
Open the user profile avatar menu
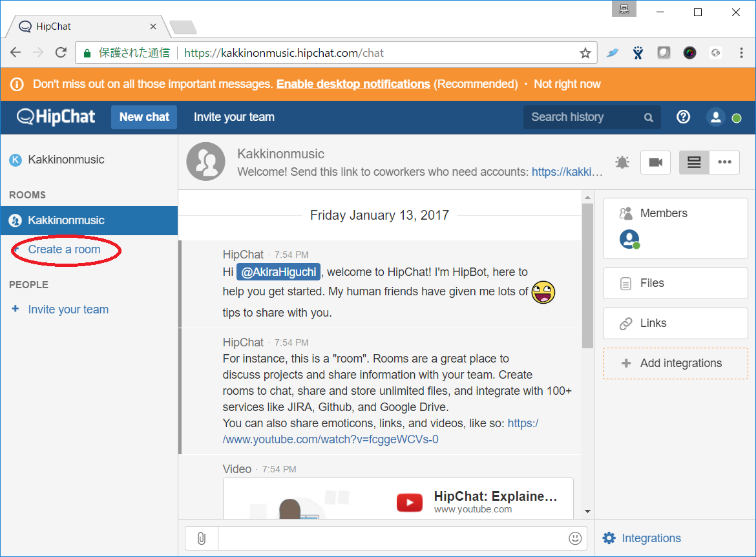point(715,117)
